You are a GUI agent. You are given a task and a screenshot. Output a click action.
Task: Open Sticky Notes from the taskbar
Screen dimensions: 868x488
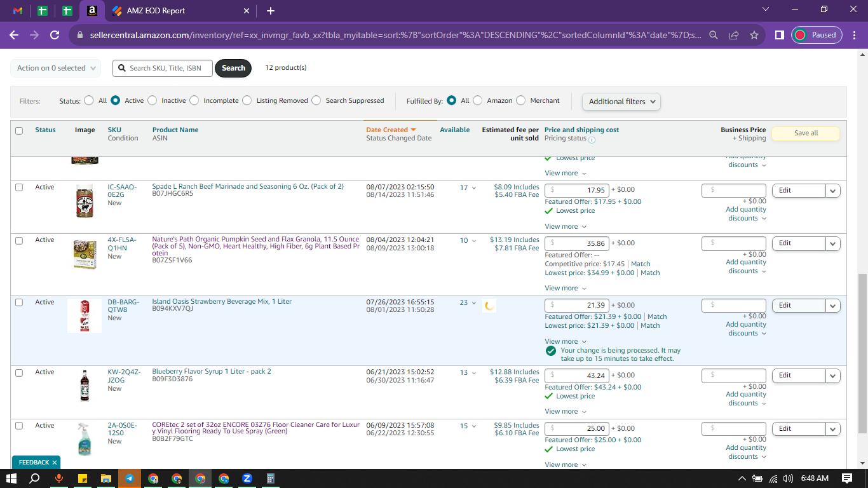pos(82,478)
